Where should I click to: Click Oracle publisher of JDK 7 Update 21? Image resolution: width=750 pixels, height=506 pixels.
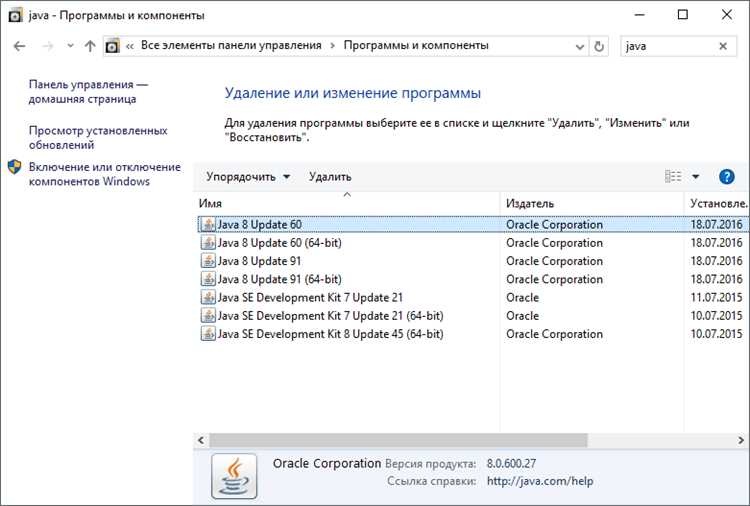pyautogui.click(x=522, y=297)
